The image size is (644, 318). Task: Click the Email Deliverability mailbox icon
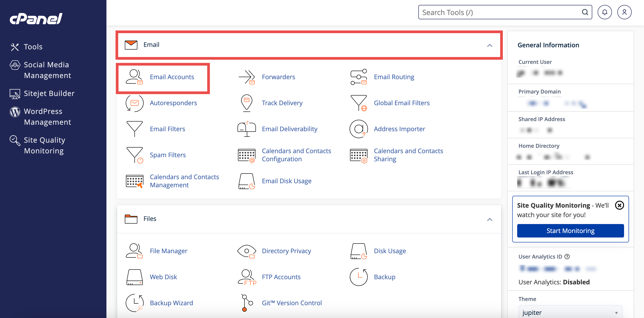pos(246,129)
